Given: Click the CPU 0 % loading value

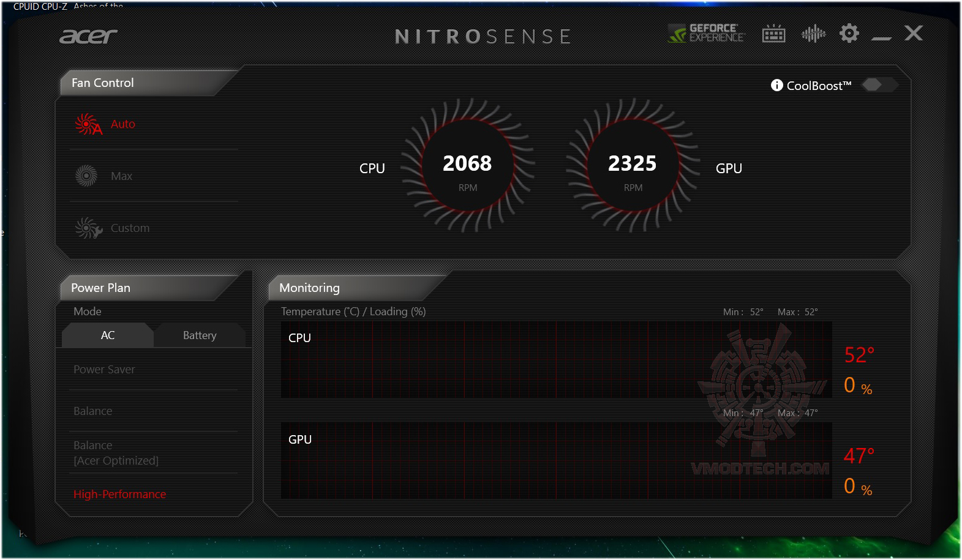Looking at the screenshot, I should point(859,386).
